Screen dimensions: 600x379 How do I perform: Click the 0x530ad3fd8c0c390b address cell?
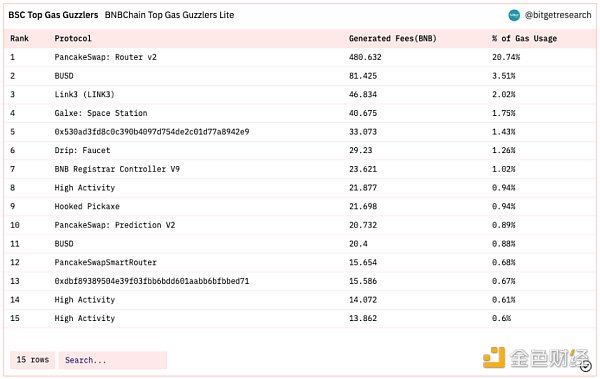[x=152, y=132]
